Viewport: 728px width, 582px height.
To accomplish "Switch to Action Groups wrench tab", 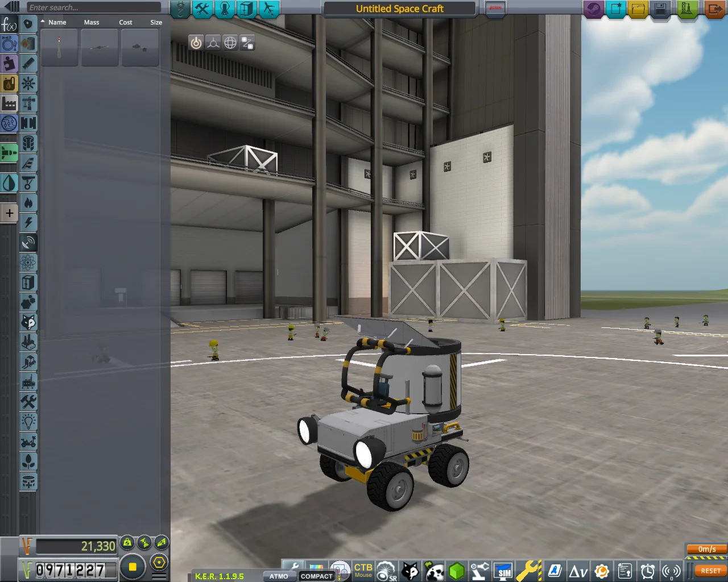I will (202, 9).
